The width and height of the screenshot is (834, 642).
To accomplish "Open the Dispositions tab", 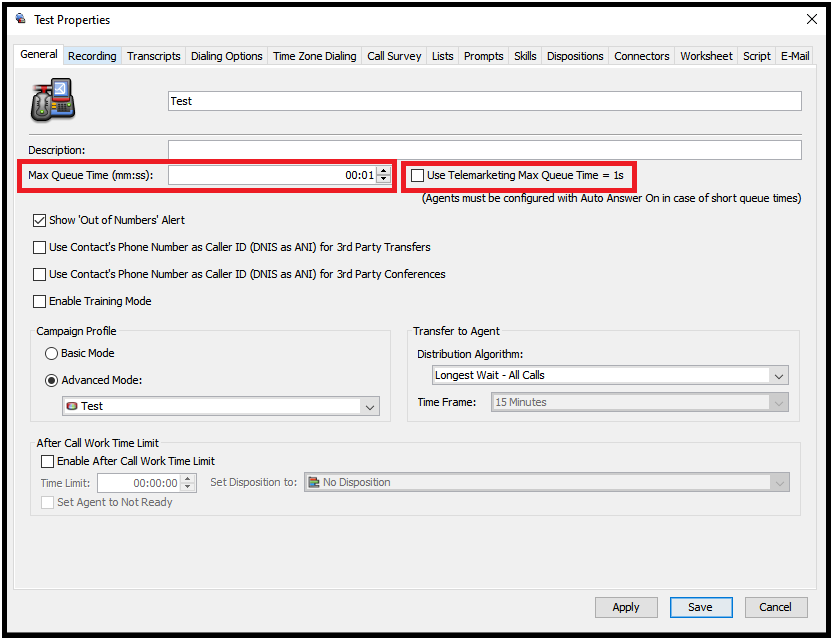I will [x=575, y=56].
